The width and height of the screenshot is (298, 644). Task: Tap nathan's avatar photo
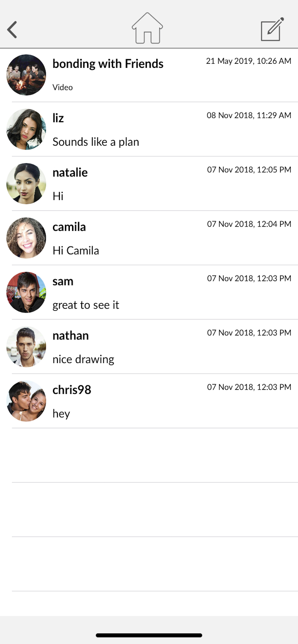26,347
